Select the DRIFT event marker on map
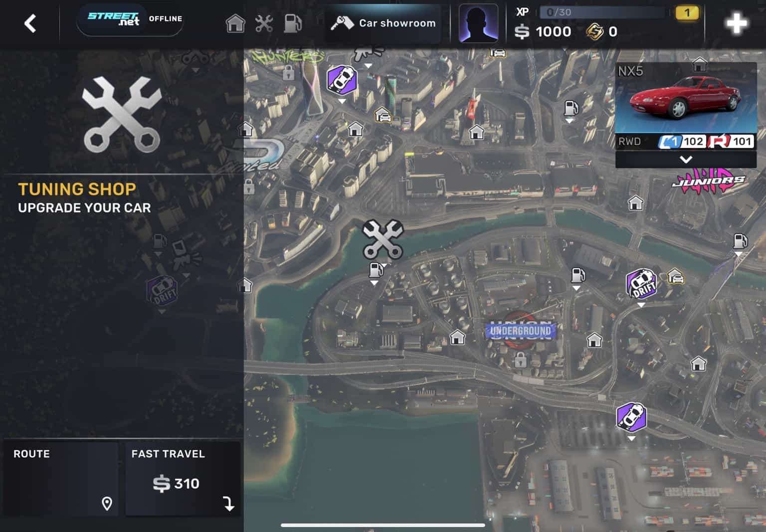The image size is (766, 532). pos(641,284)
